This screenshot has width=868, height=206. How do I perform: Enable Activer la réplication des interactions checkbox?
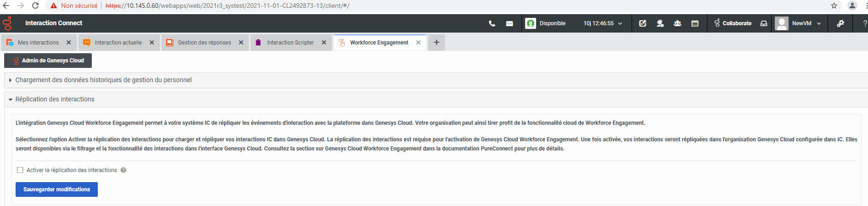coord(20,170)
